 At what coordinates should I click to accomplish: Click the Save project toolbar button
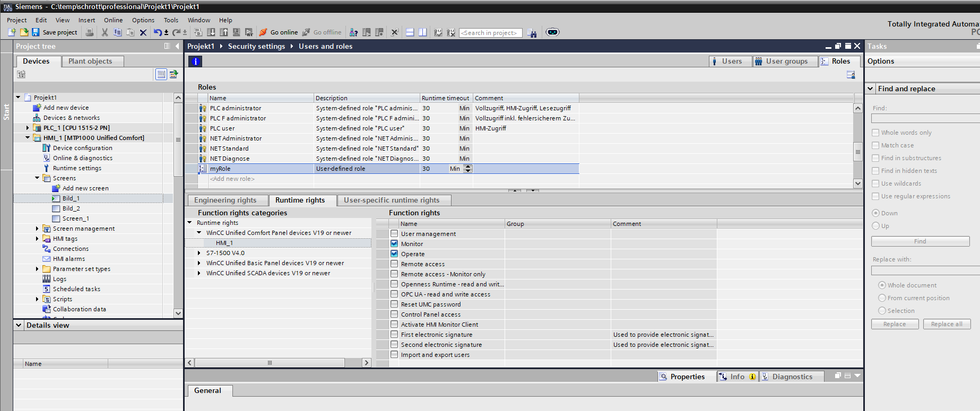(54, 32)
